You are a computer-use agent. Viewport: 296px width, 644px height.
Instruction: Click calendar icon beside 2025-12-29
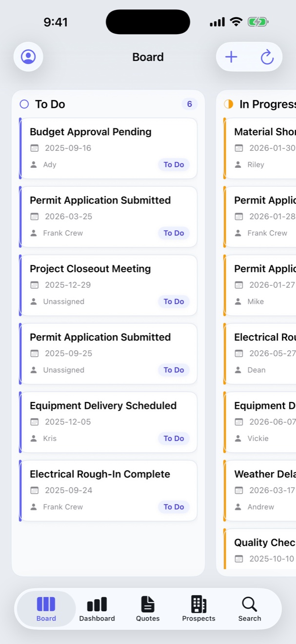click(34, 285)
